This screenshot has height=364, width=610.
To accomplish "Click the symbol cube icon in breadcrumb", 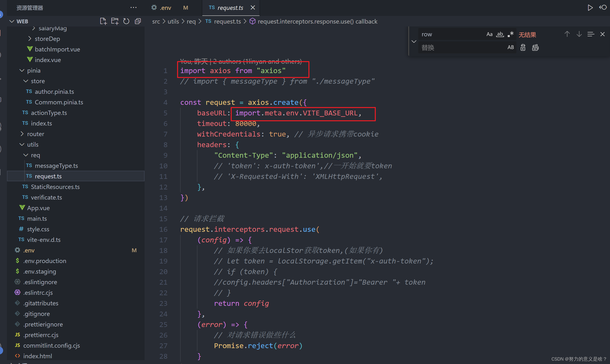I will [x=252, y=21].
